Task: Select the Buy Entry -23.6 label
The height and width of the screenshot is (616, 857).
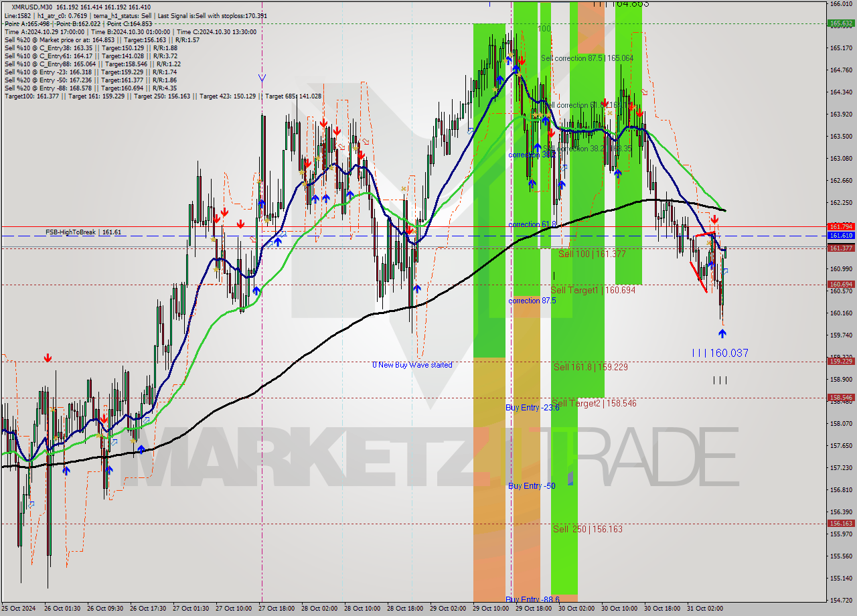Action: (x=532, y=407)
